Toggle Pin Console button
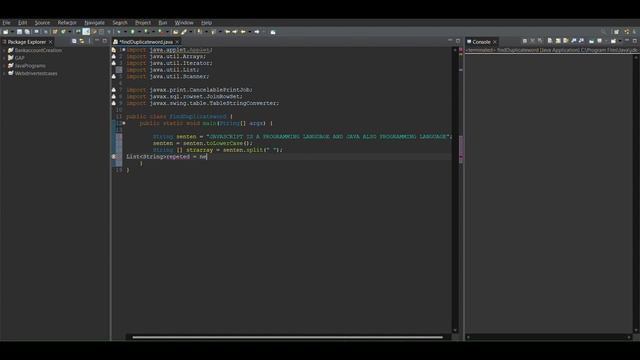Screen dimensions: 640x360 [591, 41]
